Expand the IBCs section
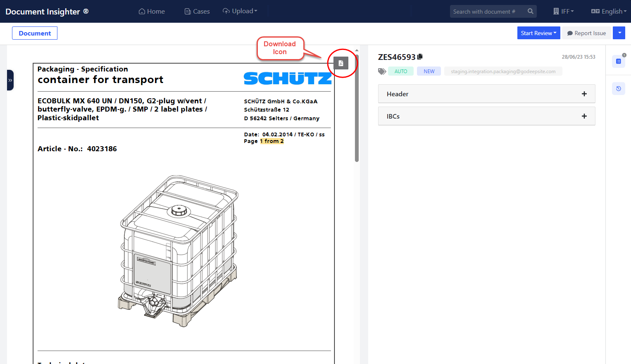The height and width of the screenshot is (364, 631). (x=486, y=116)
